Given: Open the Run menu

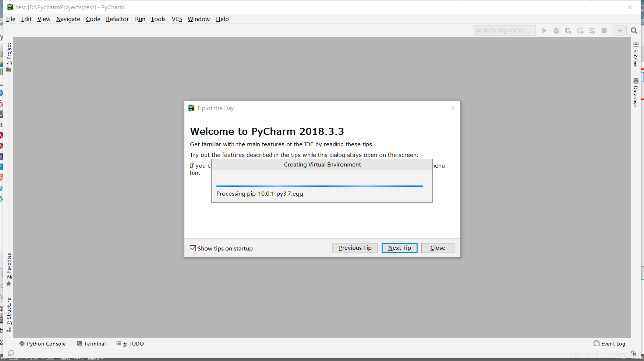Looking at the screenshot, I should tap(140, 19).
